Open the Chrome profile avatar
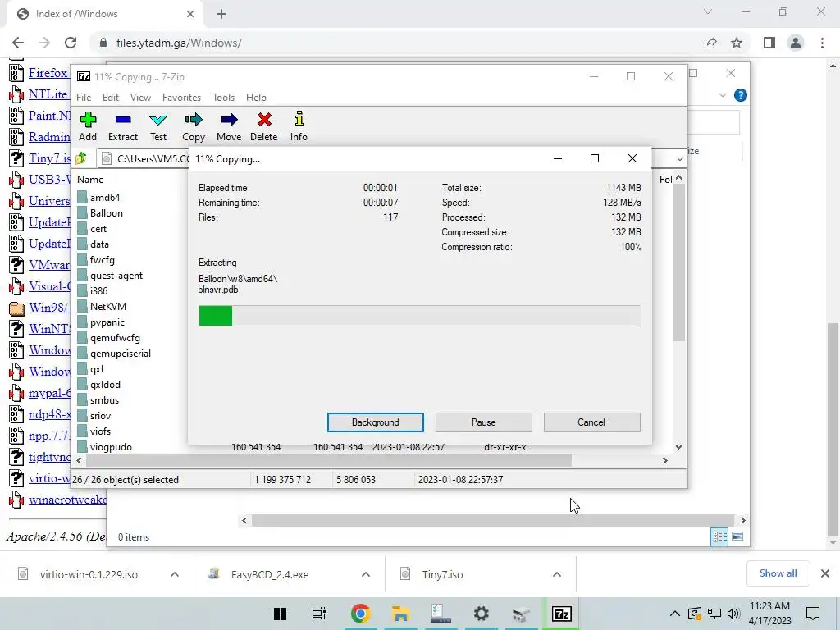This screenshot has width=840, height=630. point(796,43)
